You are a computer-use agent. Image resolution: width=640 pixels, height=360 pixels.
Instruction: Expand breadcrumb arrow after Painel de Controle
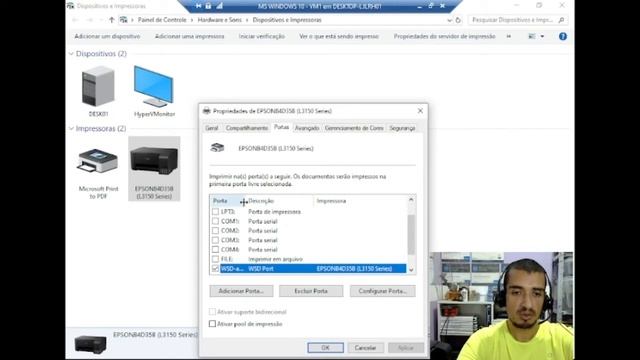tap(192, 20)
